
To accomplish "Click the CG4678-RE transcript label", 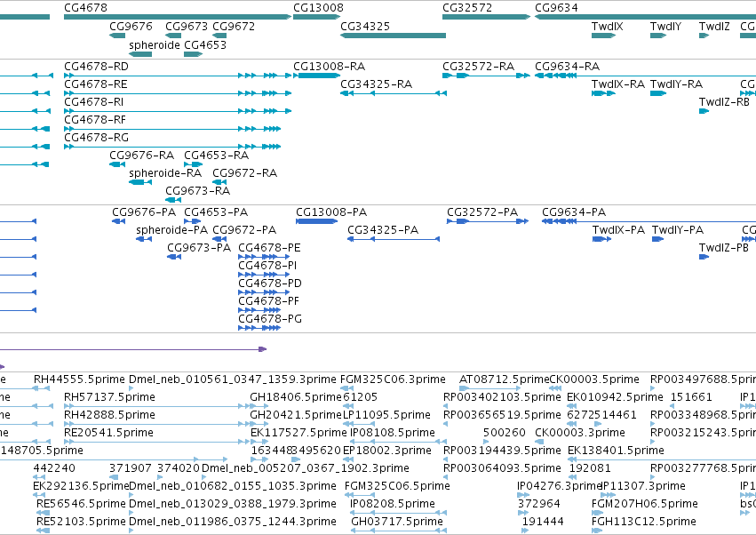I will [95, 84].
